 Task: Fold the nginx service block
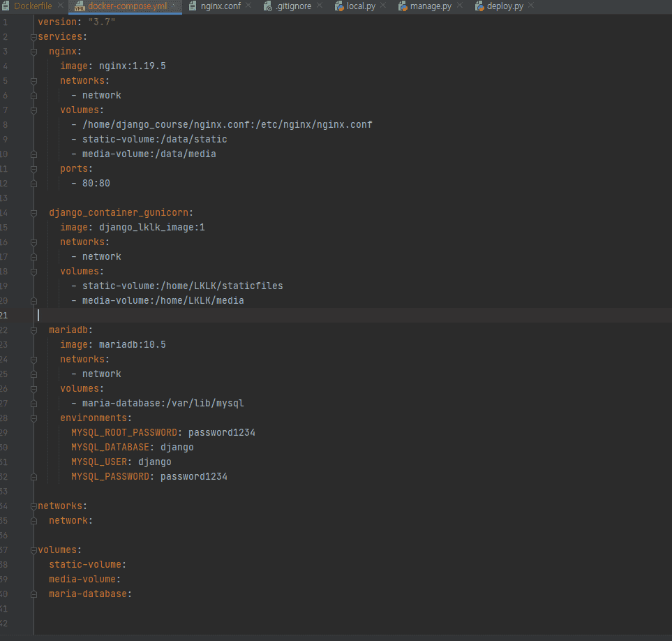pos(34,52)
